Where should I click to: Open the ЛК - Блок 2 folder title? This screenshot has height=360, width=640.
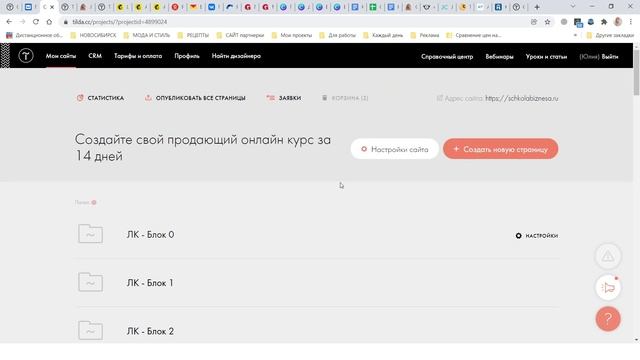(150, 331)
